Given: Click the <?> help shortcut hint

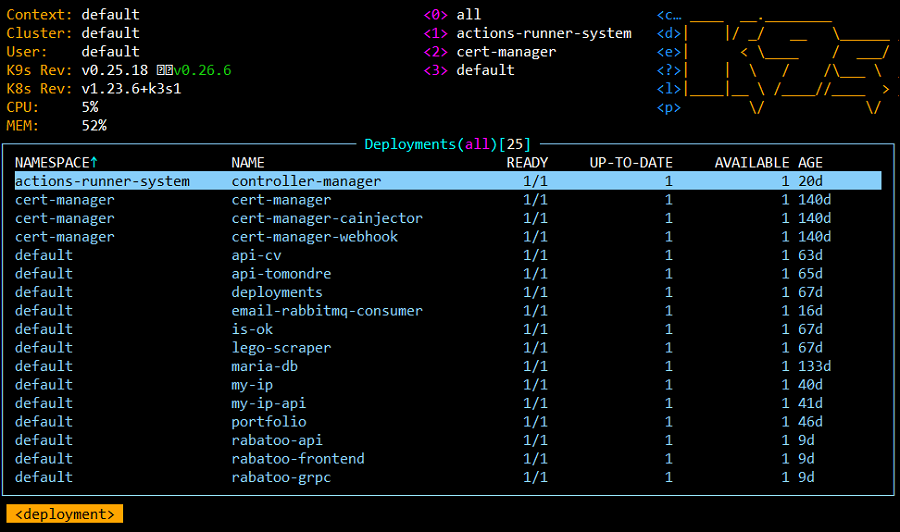Looking at the screenshot, I should coord(669,70).
